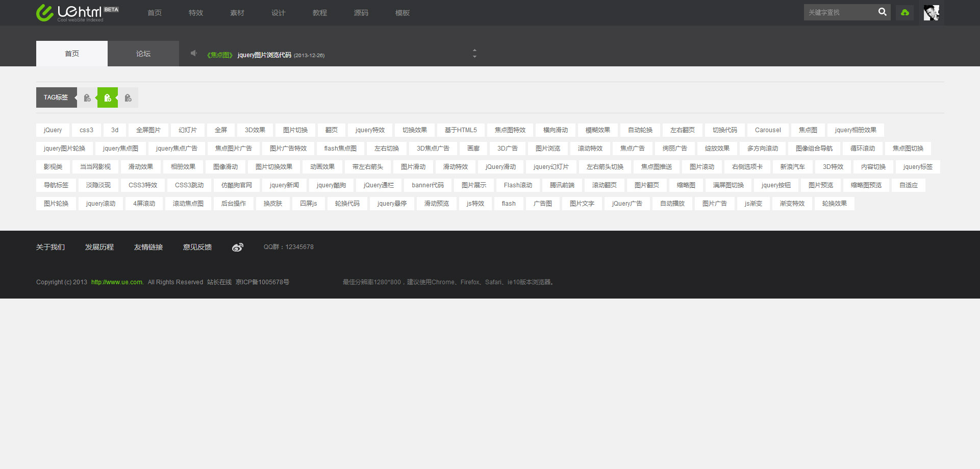Image resolution: width=980 pixels, height=469 pixels.
Task: Click the 基于HTML5 tag
Action: coord(461,130)
